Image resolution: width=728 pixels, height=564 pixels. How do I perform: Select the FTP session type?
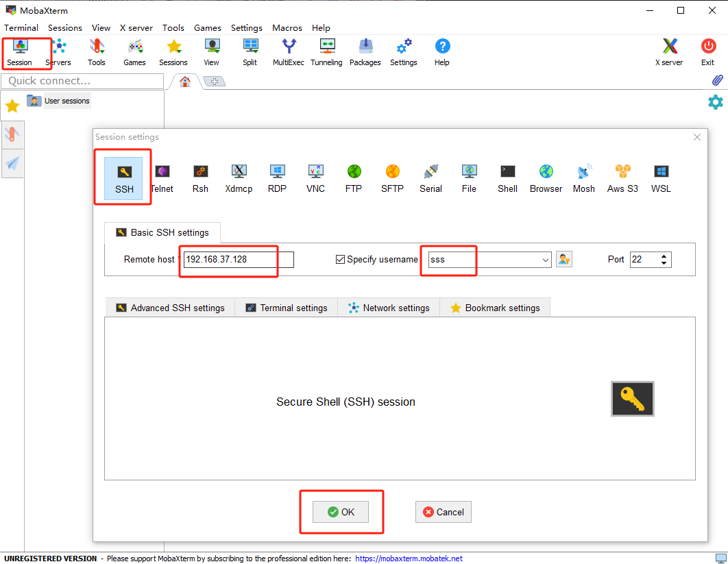354,178
